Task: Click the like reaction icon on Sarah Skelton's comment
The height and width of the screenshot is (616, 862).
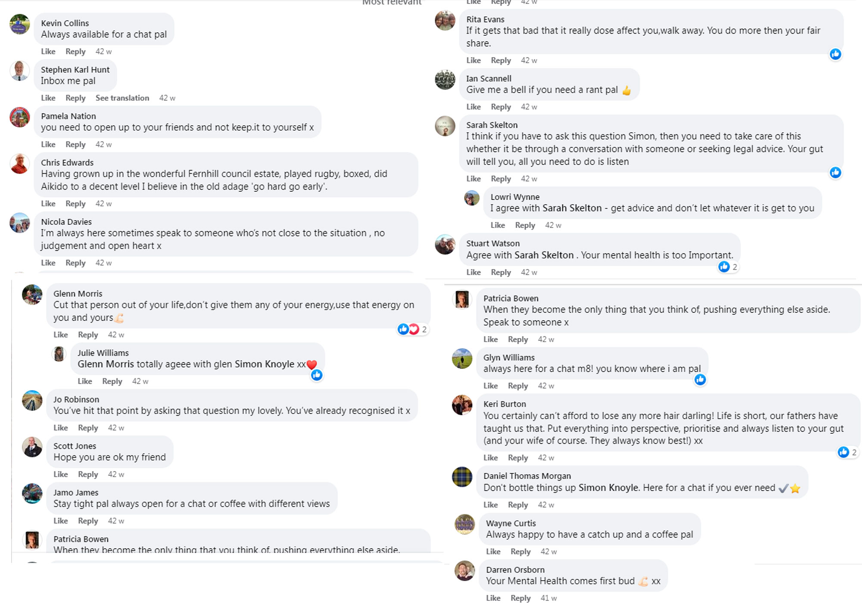Action: pos(835,173)
